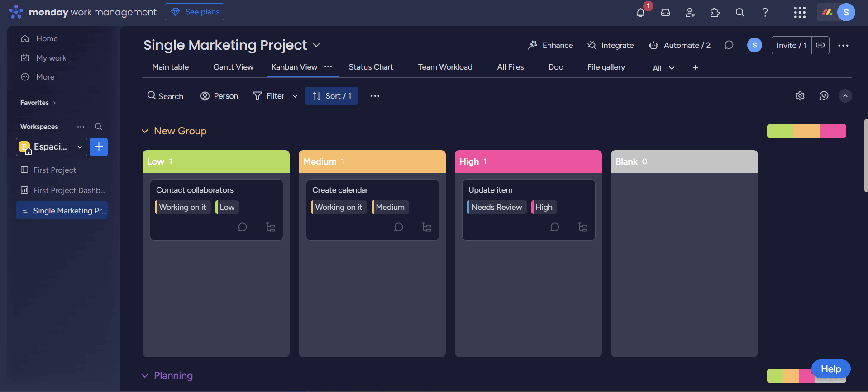Open the board settings gear
Viewport: 868px width, 392px height.
click(x=800, y=96)
